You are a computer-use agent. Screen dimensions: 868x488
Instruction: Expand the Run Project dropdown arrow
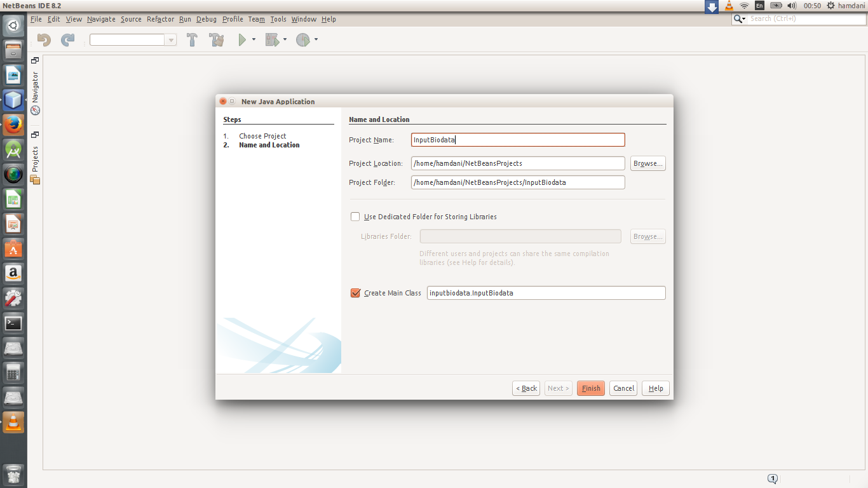pos(254,39)
